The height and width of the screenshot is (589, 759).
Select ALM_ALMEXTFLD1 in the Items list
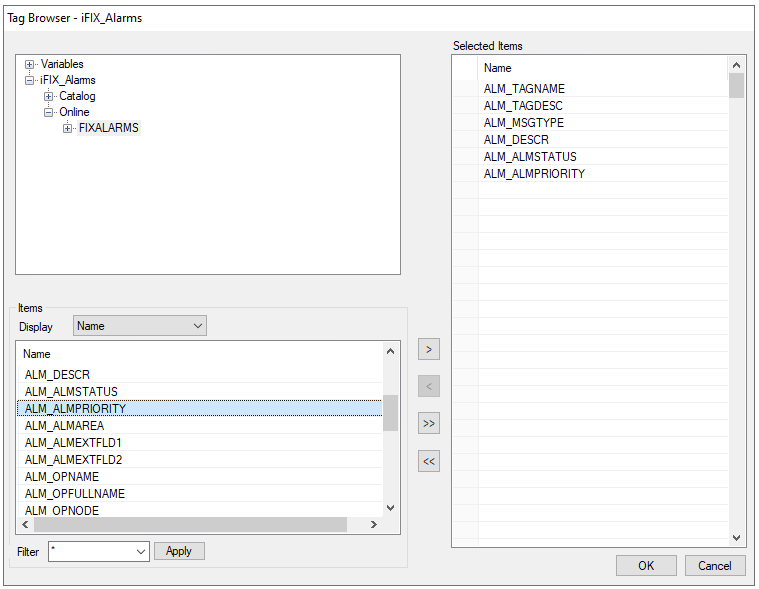point(200,442)
